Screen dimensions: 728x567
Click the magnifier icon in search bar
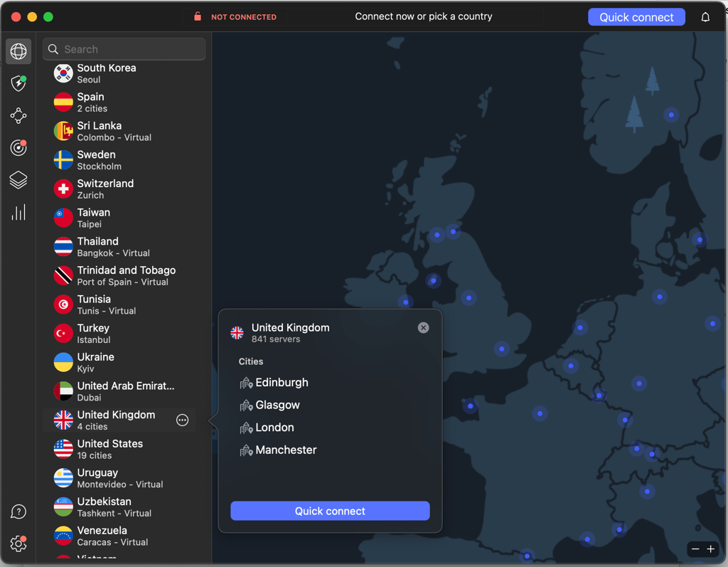[53, 49]
